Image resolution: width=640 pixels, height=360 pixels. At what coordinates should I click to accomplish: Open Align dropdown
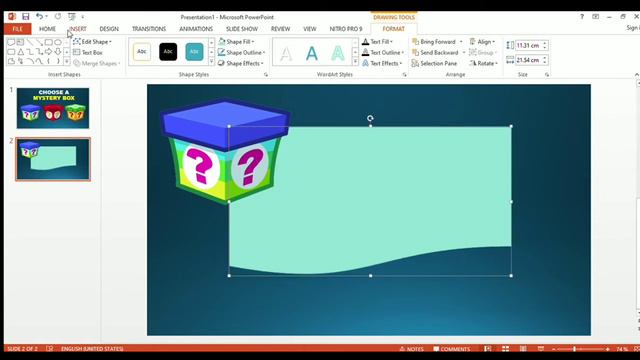tap(482, 42)
